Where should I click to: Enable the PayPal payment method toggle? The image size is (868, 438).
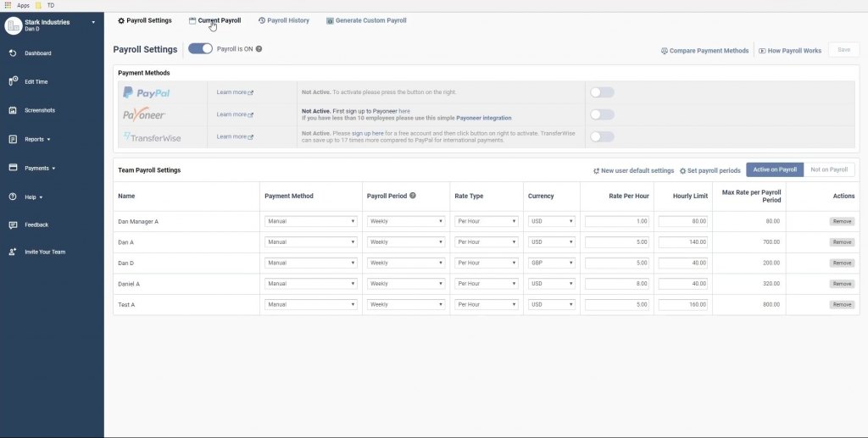point(602,92)
